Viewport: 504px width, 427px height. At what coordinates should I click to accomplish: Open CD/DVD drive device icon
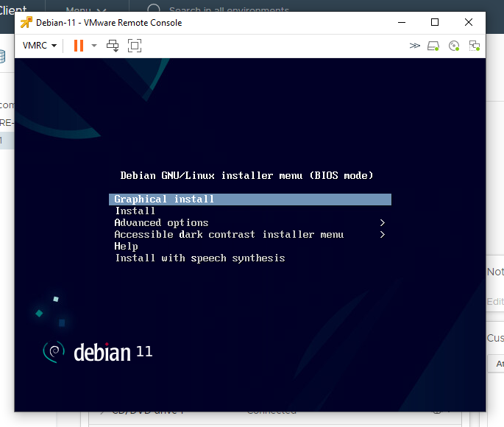(454, 46)
